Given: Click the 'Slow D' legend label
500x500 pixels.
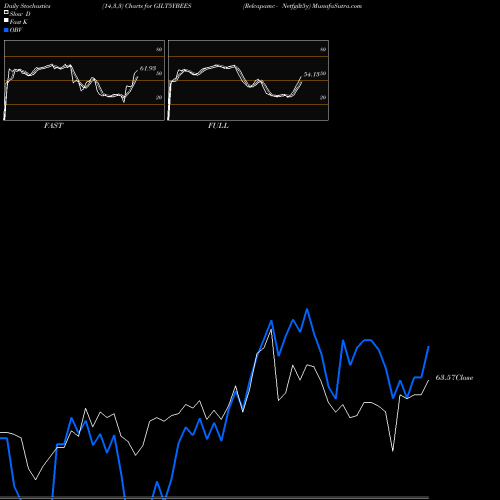Looking at the screenshot, I should (20, 14).
